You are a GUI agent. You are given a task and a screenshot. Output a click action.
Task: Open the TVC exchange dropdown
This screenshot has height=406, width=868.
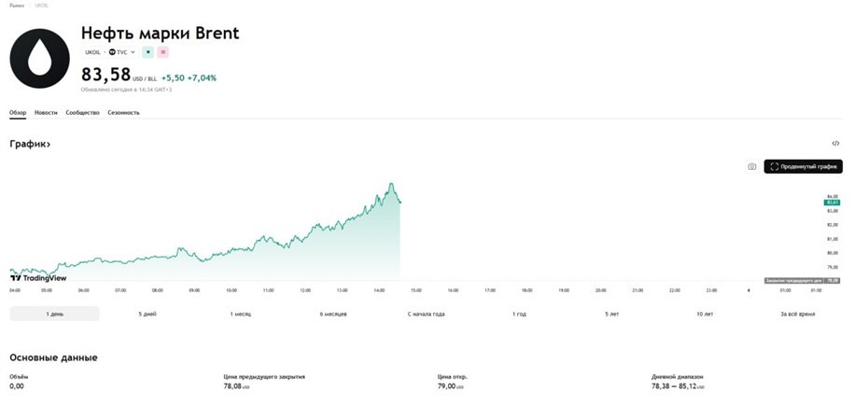click(122, 52)
